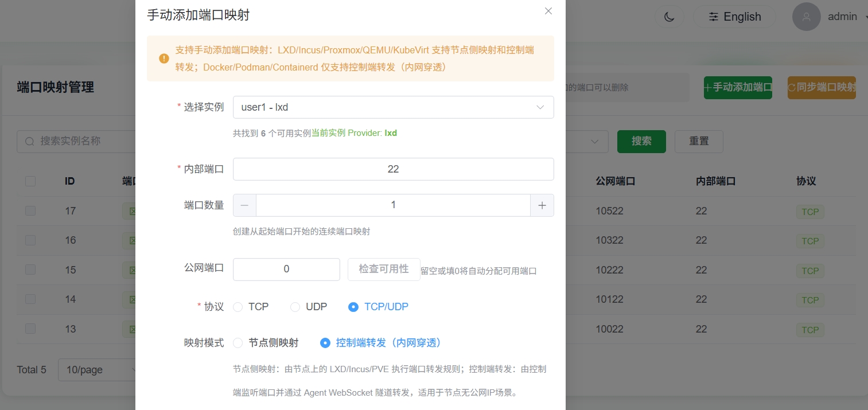Click the ID column header

pos(70,181)
